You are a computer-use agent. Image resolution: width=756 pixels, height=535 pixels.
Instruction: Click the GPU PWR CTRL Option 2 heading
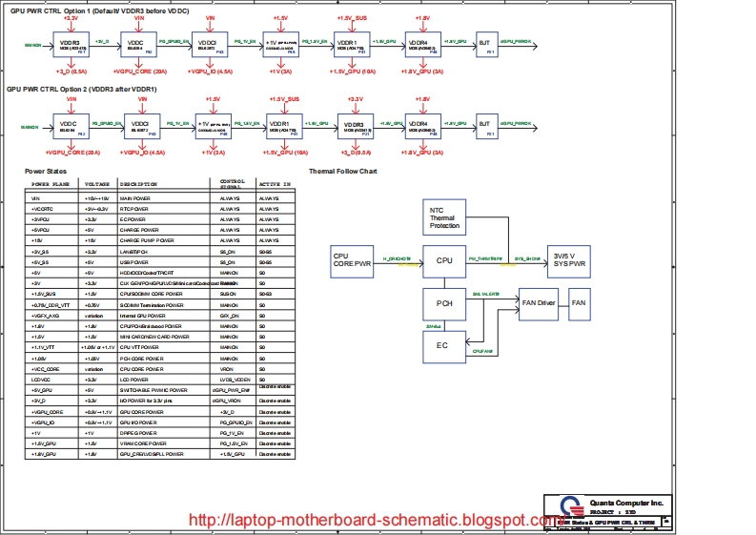pyautogui.click(x=82, y=89)
